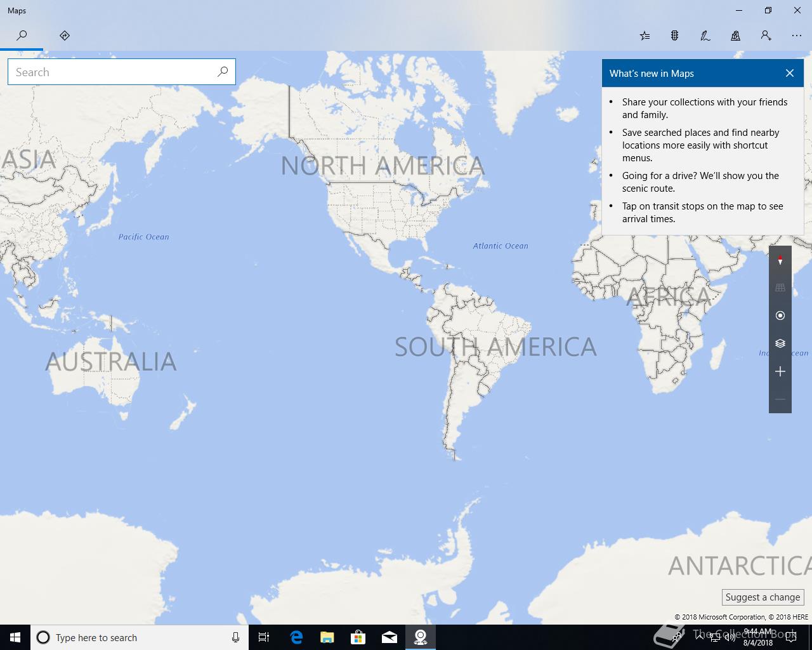Click the ANTARCTICA map label

click(x=740, y=565)
